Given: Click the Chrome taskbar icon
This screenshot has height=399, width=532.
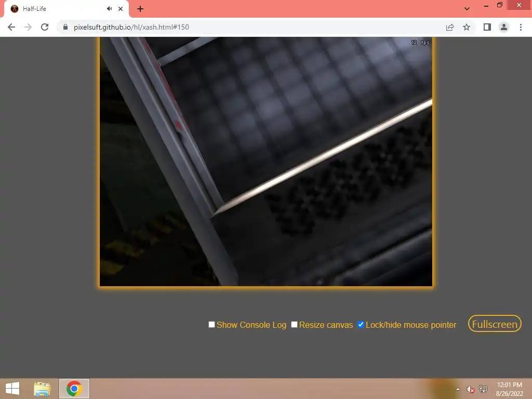Looking at the screenshot, I should pyautogui.click(x=74, y=389).
